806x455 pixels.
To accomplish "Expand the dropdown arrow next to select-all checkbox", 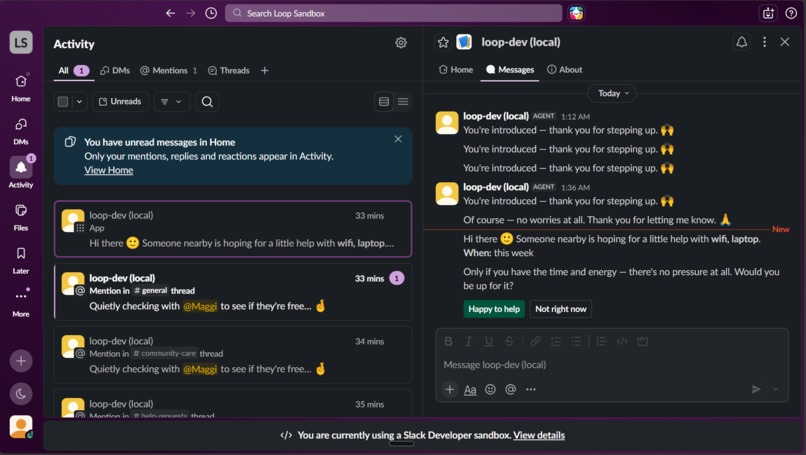I will pyautogui.click(x=79, y=102).
